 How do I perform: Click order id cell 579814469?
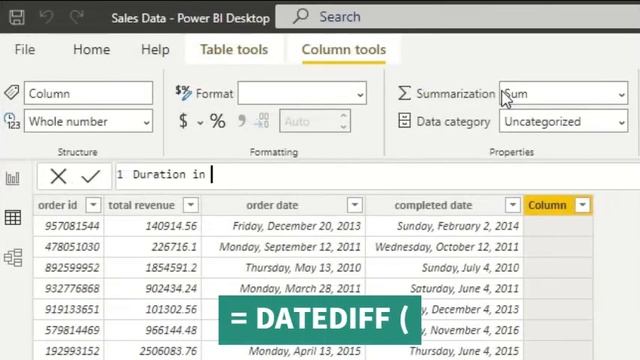(69, 330)
